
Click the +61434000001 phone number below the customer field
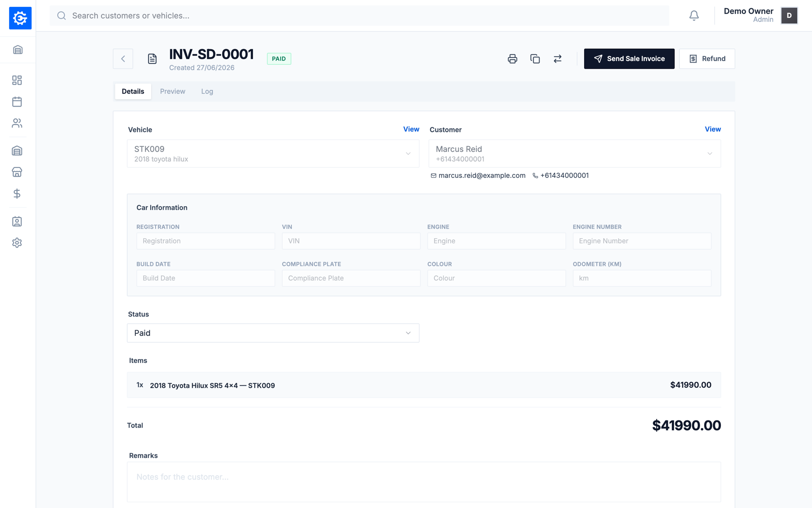click(x=564, y=176)
